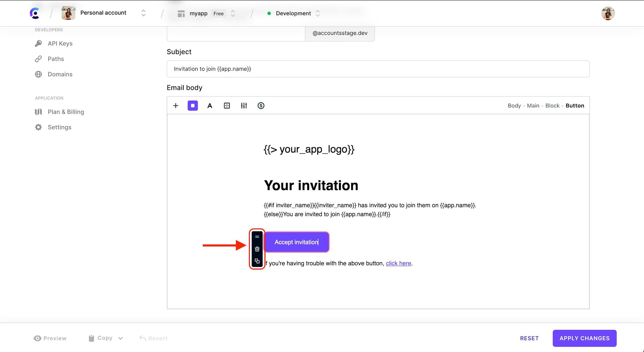Expand the myapp Free plan dropdown
Image resolution: width=644 pixels, height=352 pixels.
pyautogui.click(x=233, y=14)
